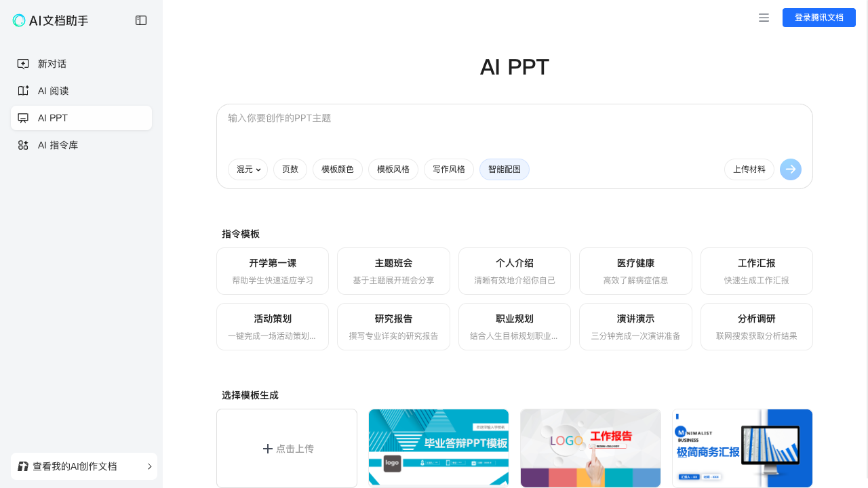This screenshot has height=488, width=868.
Task: Open the hamburger menu at top right
Action: pyautogui.click(x=764, y=18)
